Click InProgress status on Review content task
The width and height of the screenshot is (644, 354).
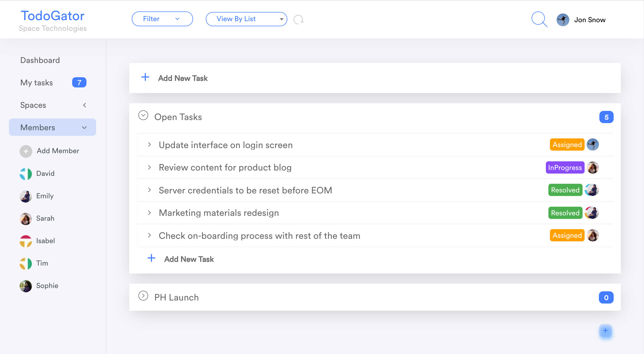pyautogui.click(x=565, y=167)
